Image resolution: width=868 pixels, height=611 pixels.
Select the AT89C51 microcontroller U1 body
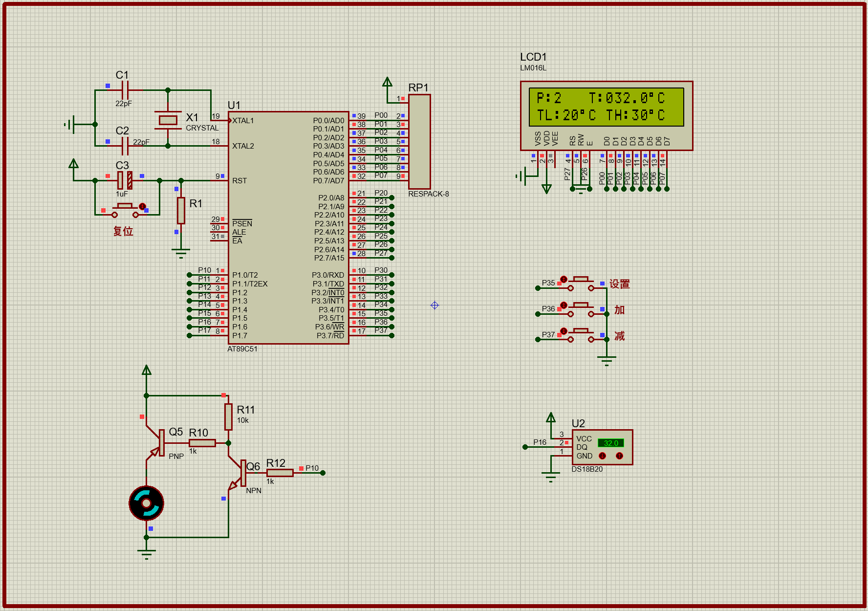click(288, 227)
